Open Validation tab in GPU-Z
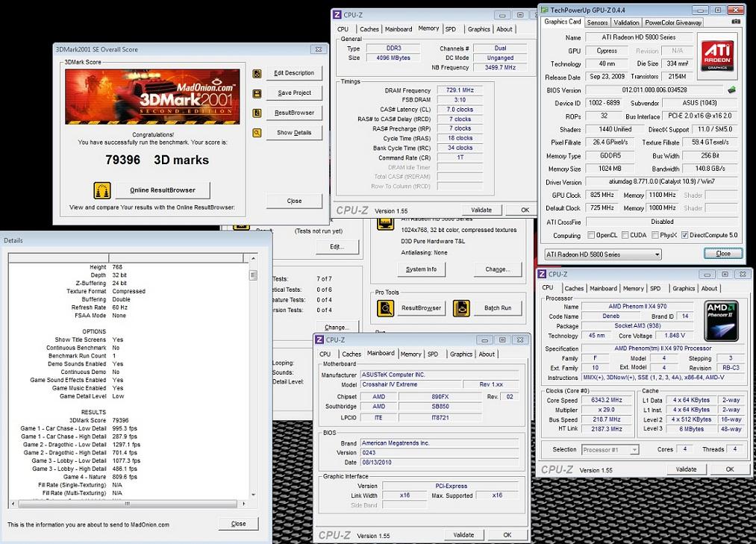Image resolution: width=756 pixels, height=544 pixels. coord(626,22)
